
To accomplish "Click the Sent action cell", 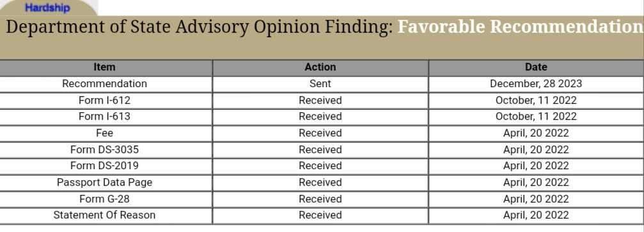I will [x=320, y=84].
